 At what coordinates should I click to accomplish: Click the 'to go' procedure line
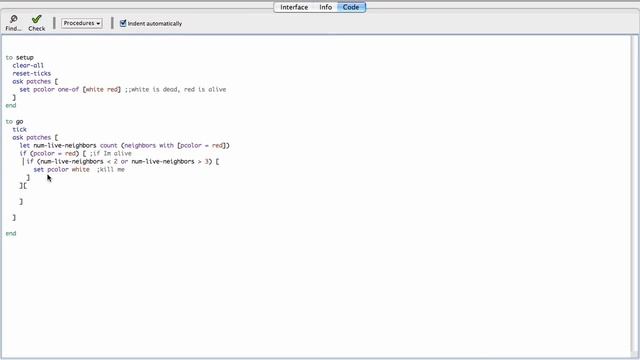14,122
